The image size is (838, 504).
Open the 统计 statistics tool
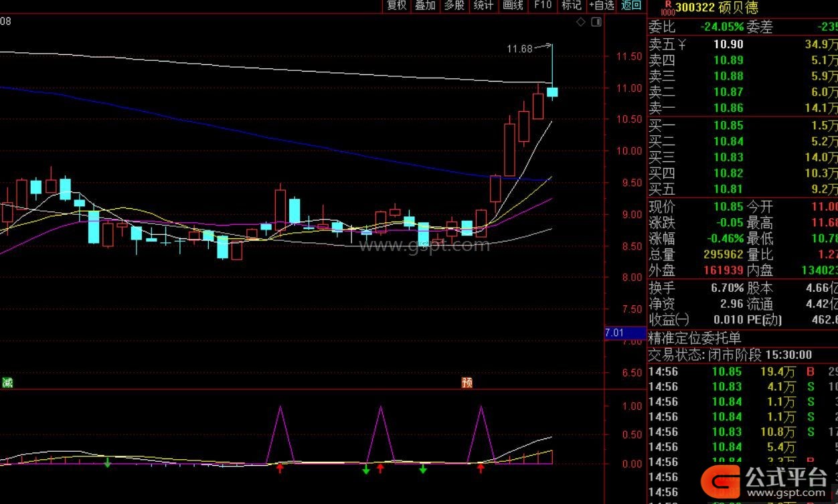(483, 5)
